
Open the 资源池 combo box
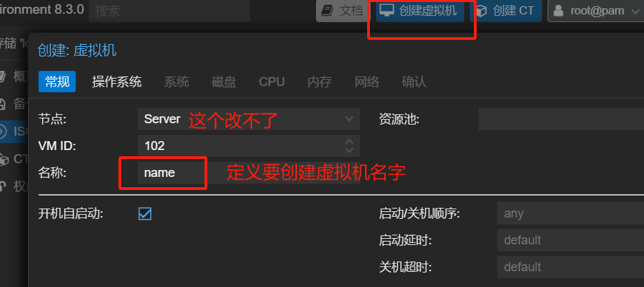[561, 119]
